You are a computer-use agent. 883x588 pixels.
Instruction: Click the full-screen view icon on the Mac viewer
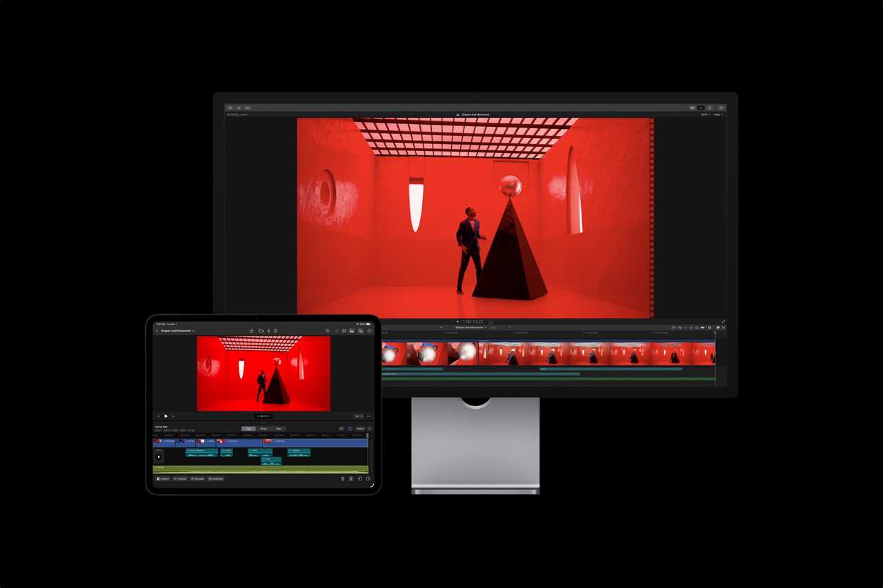tap(722, 108)
